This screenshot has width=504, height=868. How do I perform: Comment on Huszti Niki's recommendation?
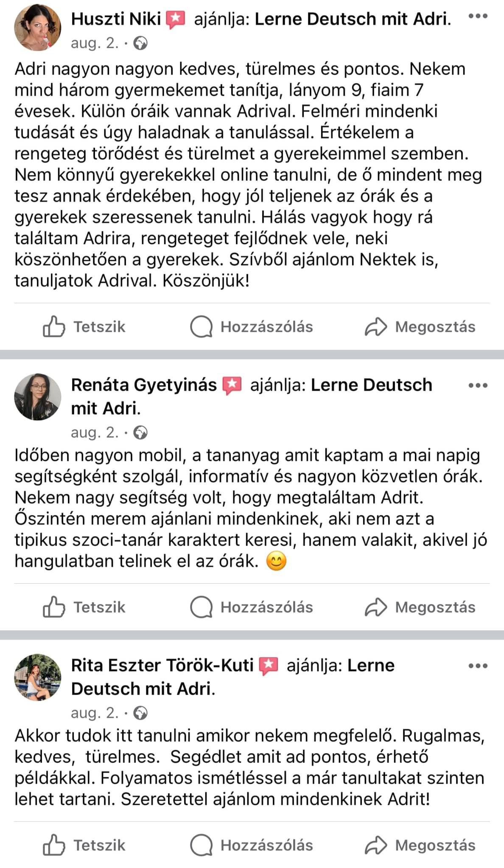(251, 327)
